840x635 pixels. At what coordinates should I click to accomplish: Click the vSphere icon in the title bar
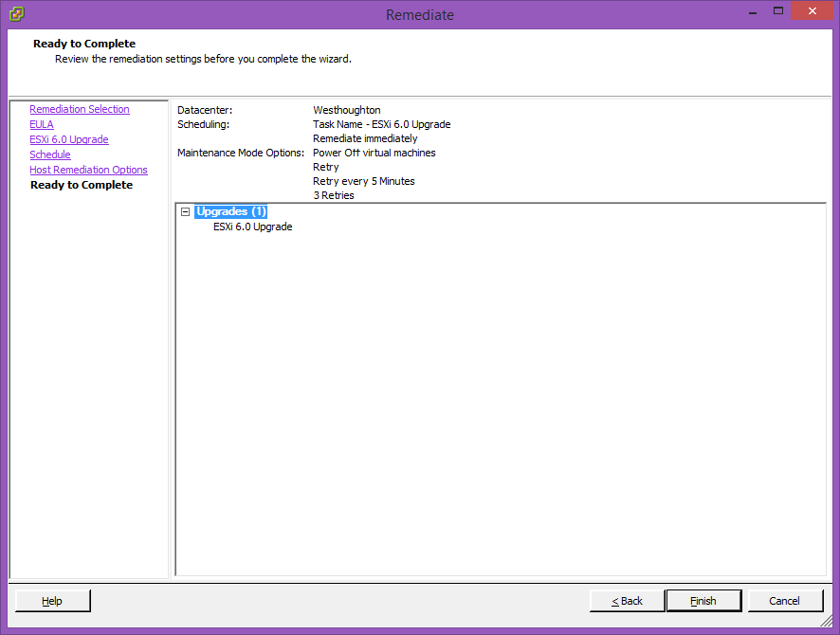pos(17,14)
